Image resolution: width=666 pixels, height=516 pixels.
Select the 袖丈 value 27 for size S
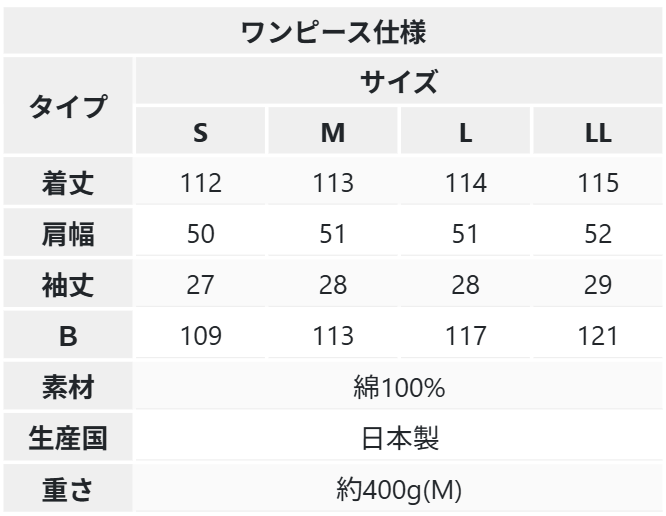click(200, 285)
